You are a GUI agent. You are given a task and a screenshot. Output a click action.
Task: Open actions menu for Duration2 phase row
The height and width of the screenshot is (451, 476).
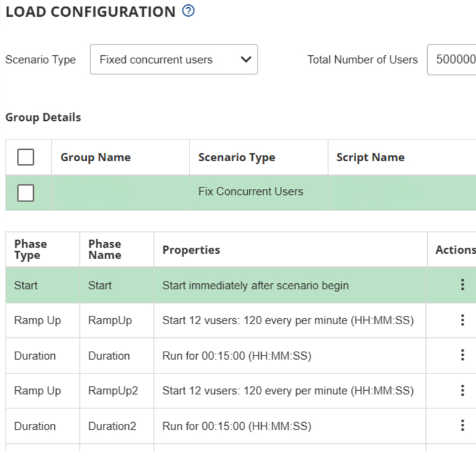pyautogui.click(x=462, y=425)
